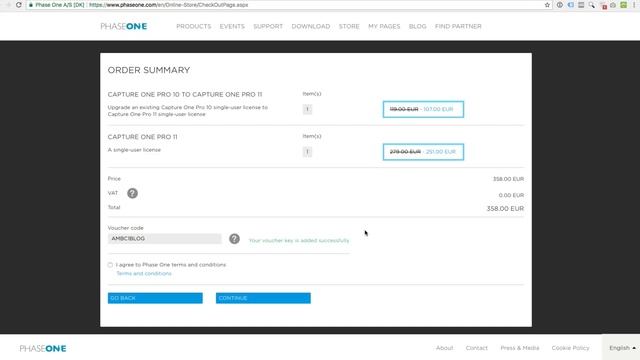
Task: Bookmark this page with the star icon
Action: point(547,5)
